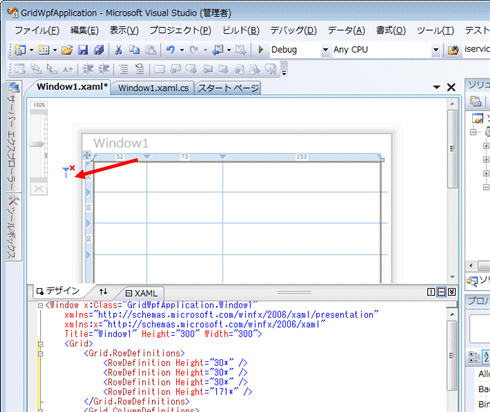
Task: Open the ツール(T) menu
Action: [x=435, y=31]
